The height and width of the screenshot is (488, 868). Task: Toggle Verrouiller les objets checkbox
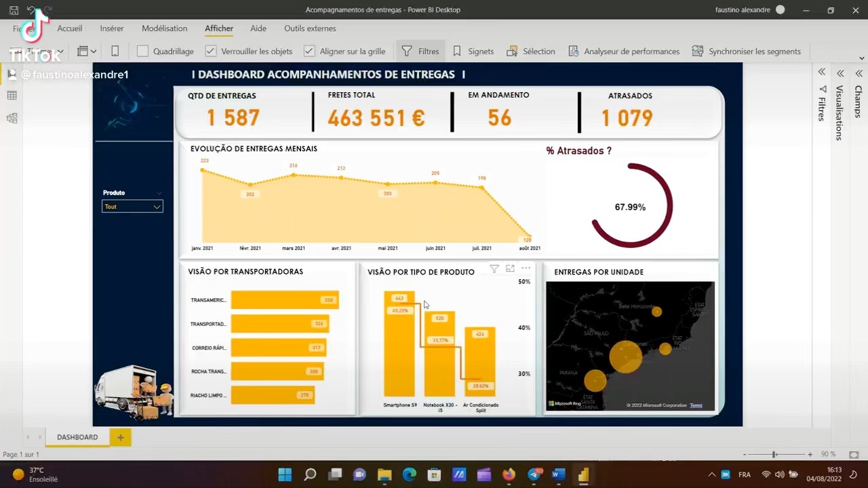click(210, 52)
